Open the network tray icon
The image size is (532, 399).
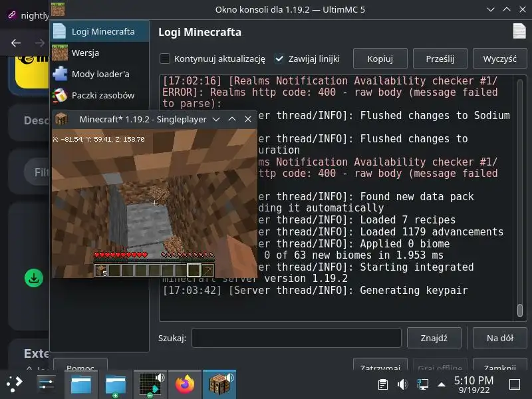click(x=422, y=384)
